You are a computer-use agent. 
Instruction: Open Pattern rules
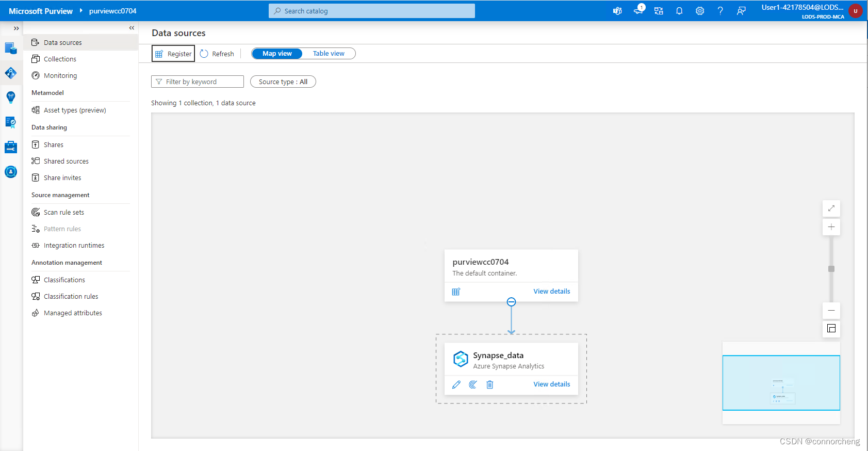pyautogui.click(x=81, y=229)
